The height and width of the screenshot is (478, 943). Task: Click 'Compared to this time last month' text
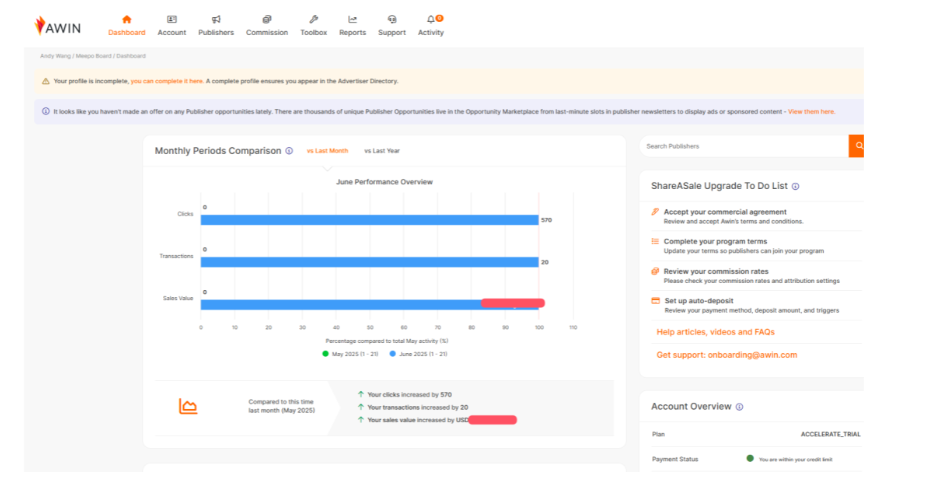tap(281, 406)
